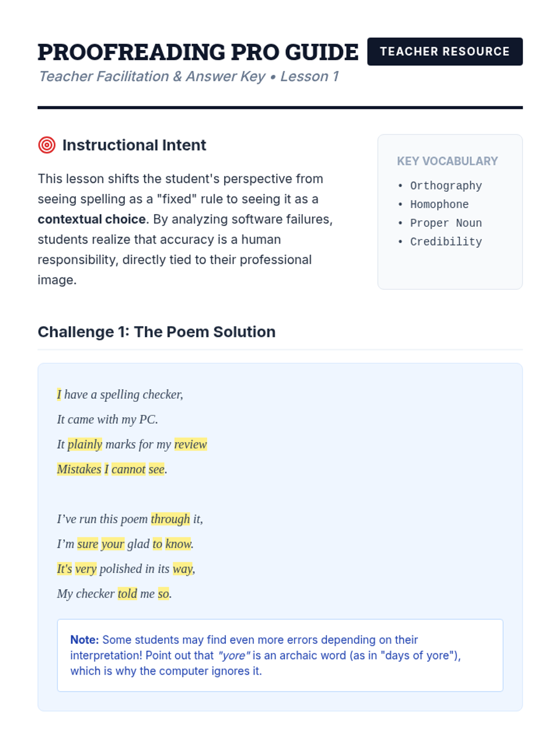Click the highlighted word told
Image resolution: width=560 pixels, height=747 pixels.
pyautogui.click(x=127, y=594)
